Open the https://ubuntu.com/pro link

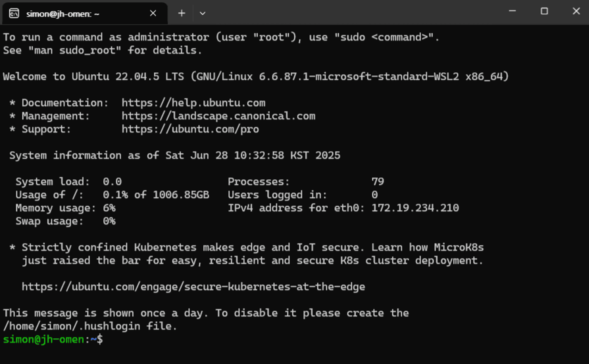click(x=190, y=129)
